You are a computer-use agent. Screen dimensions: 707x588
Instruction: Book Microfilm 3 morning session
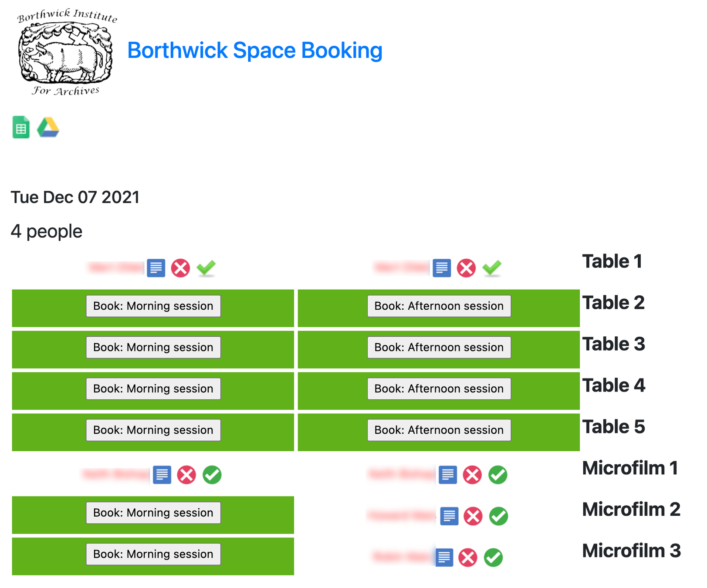pyautogui.click(x=153, y=554)
